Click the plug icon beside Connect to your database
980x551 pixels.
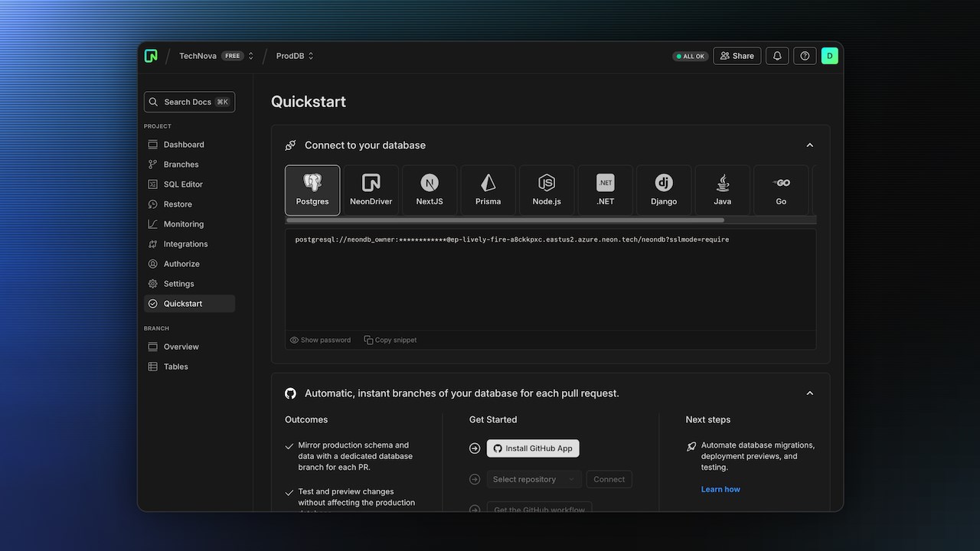coord(290,145)
